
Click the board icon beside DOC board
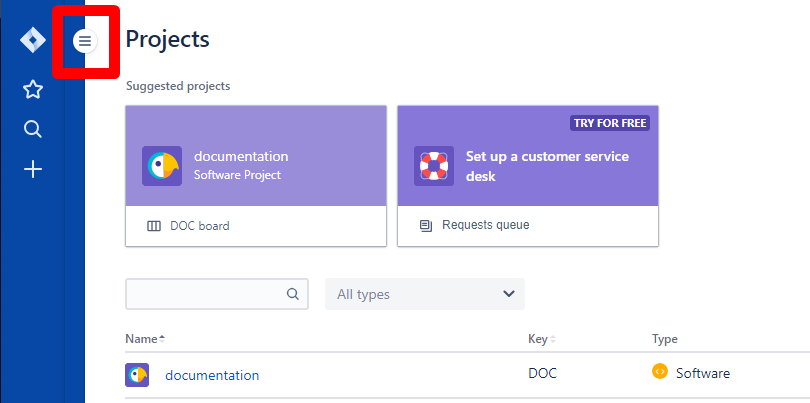[153, 226]
